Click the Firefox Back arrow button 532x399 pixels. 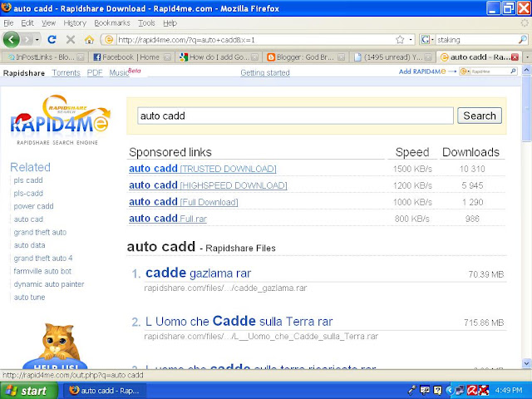click(x=11, y=40)
